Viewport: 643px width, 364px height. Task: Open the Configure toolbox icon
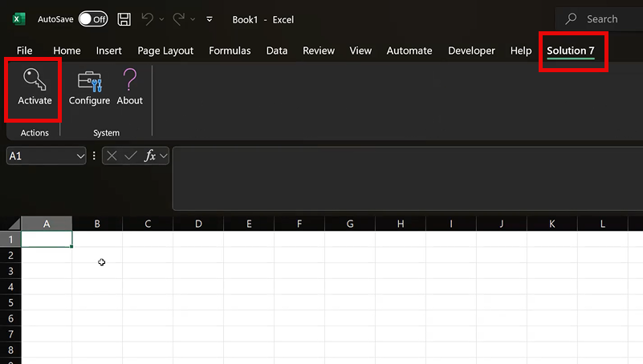click(89, 80)
